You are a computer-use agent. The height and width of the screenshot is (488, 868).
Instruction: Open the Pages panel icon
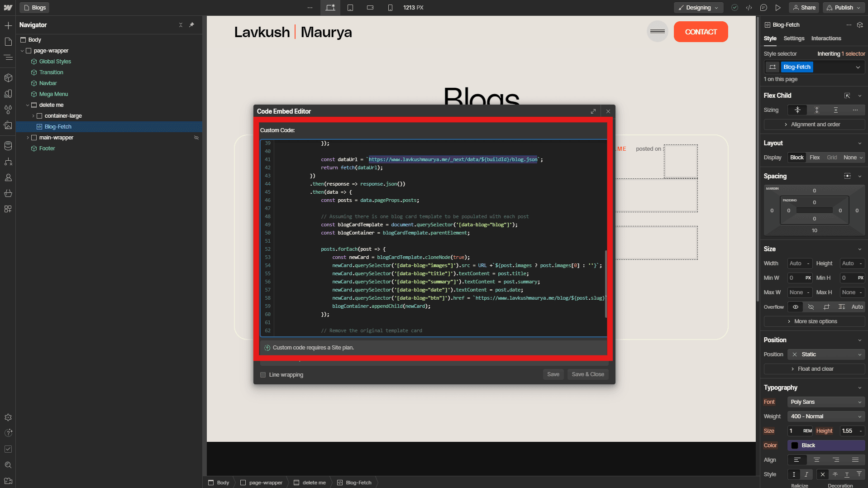coord(8,42)
